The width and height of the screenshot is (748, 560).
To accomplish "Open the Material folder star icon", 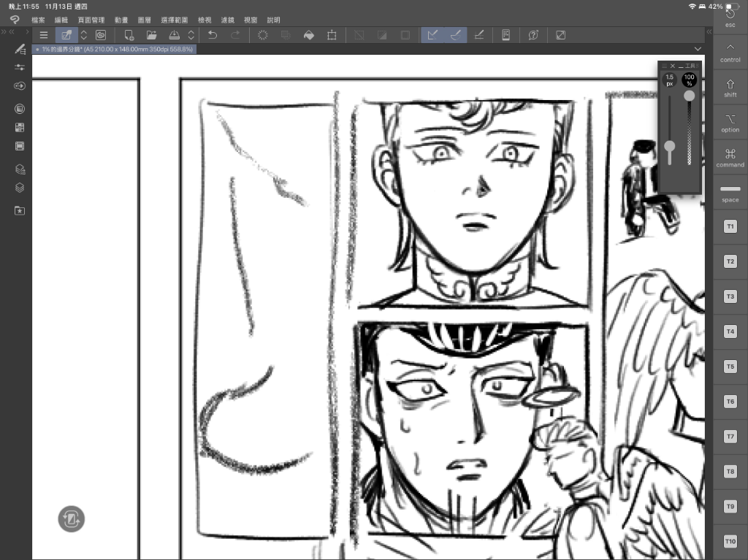I will point(20,210).
